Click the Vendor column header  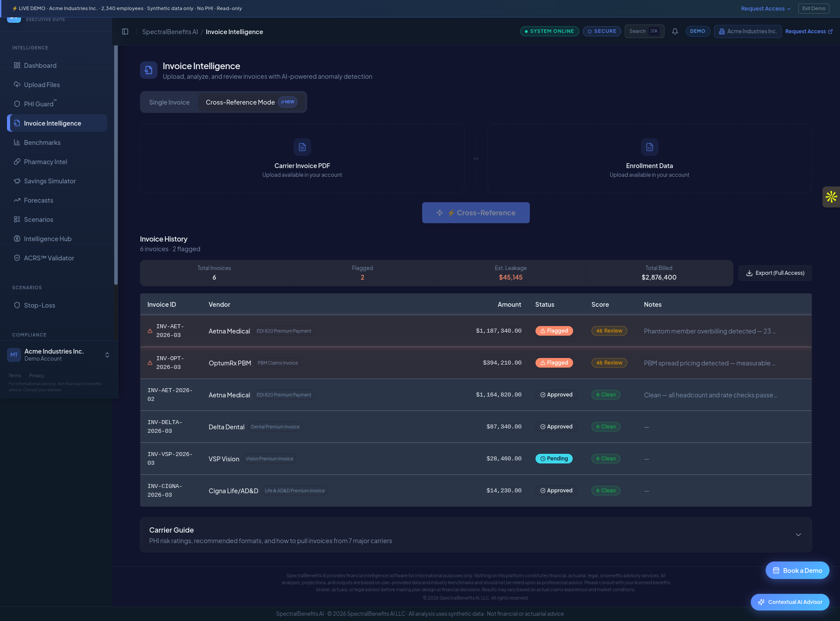click(219, 305)
